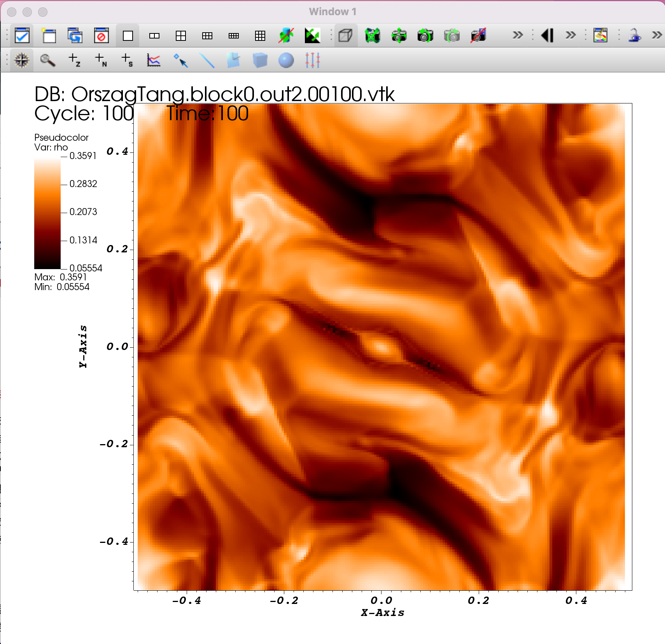Viewport: 665px width, 644px height.
Task: Select the 1x2 window layout
Action: coord(154,36)
